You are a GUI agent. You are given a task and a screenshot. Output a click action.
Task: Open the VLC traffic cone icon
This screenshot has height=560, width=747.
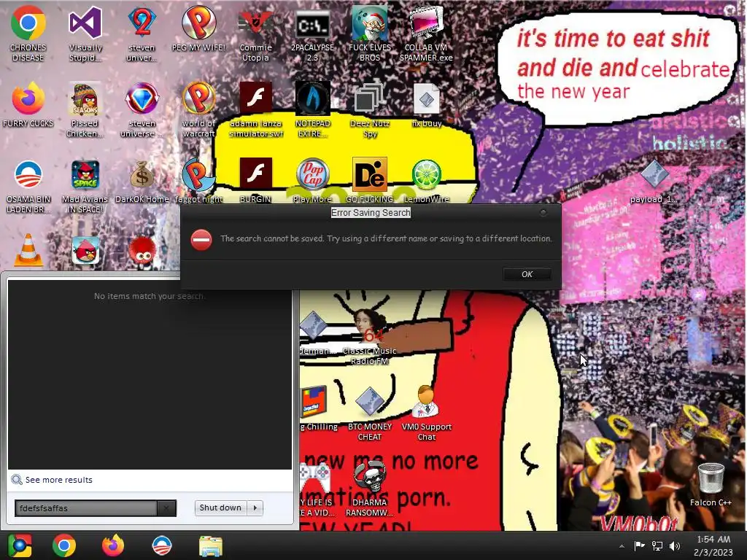click(28, 251)
